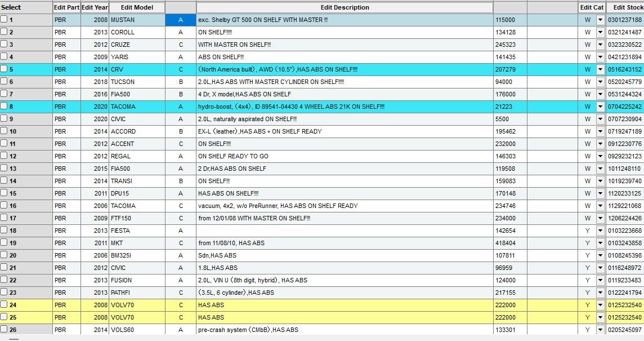Click the hydro-boost 4x4 description cell
Viewport: 644px width, 341px height.
pos(345,107)
